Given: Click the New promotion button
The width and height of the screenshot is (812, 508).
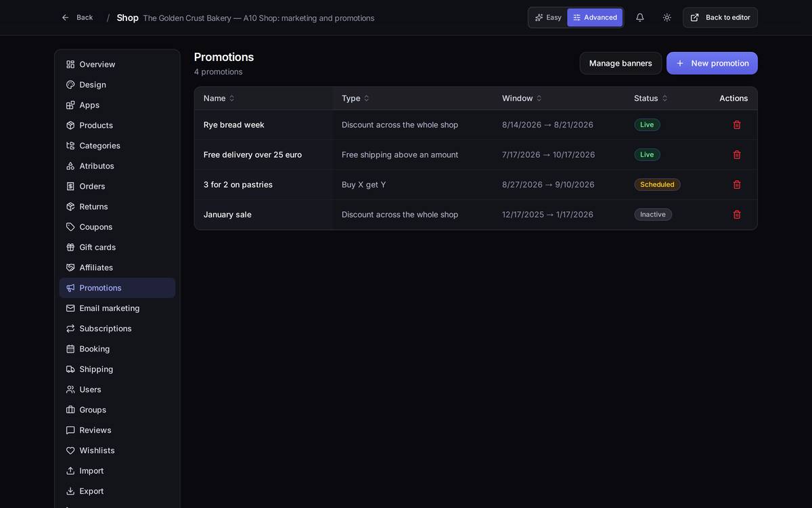Looking at the screenshot, I should coord(712,63).
